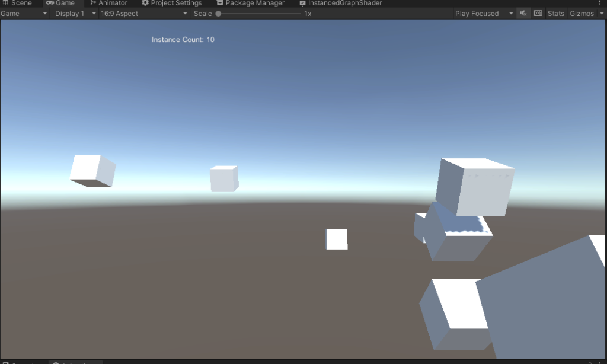Toggle the keyboard shortcuts icon
607x364 pixels.
tap(538, 14)
